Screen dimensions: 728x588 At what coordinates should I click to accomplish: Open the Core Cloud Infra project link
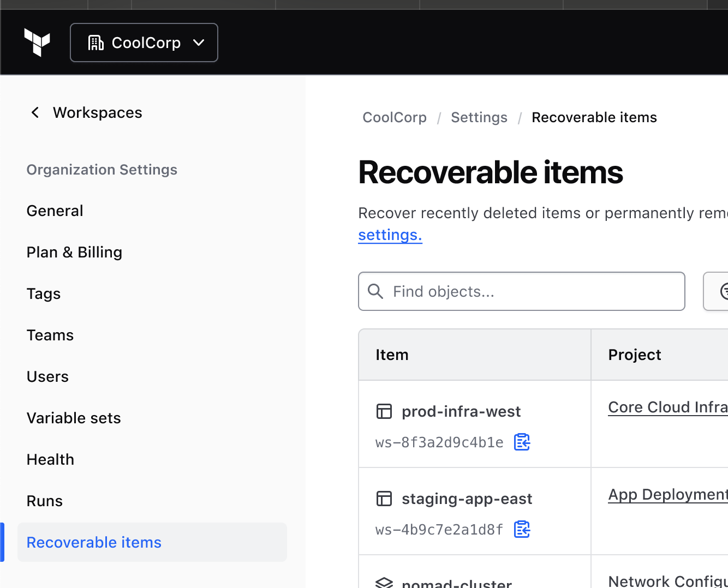[667, 407]
